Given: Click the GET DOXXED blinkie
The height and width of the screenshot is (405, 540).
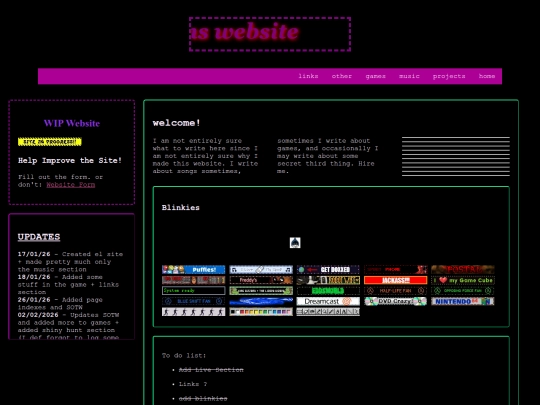Looking at the screenshot, I should (x=328, y=269).
